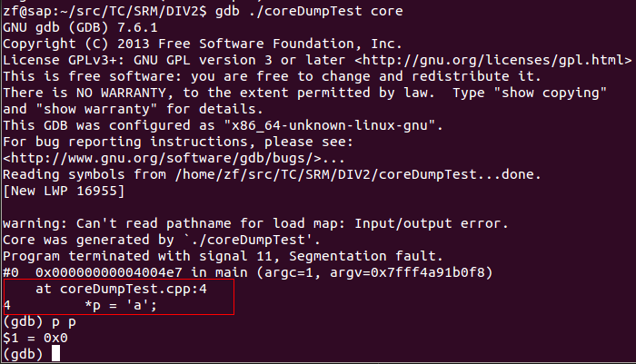Click the frame address 0x00000000004004e7
636x364 pixels.
pyautogui.click(x=109, y=272)
